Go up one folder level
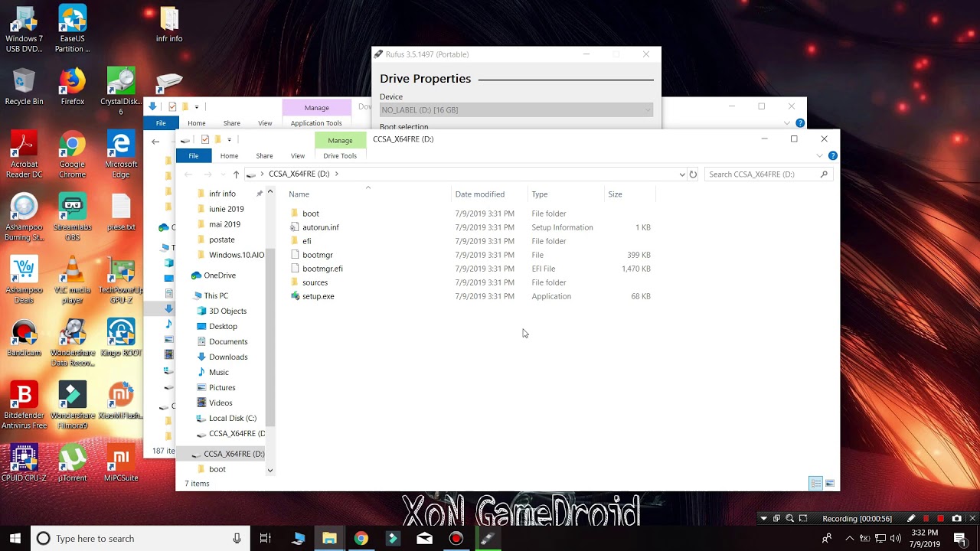This screenshot has height=551, width=980. pos(236,174)
